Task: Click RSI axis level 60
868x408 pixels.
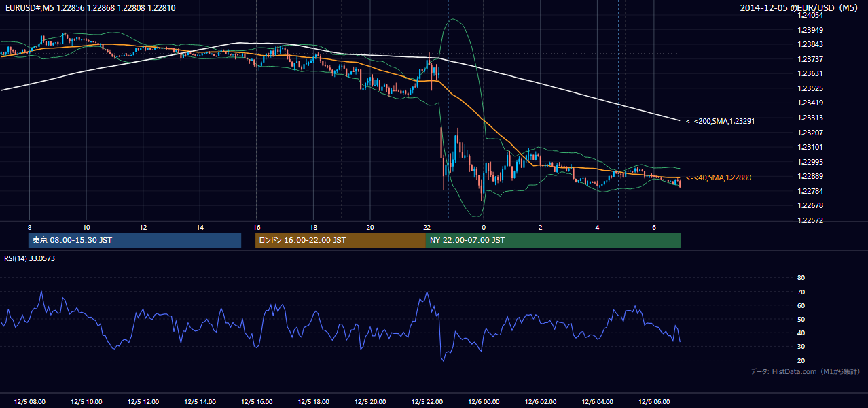Action: click(x=801, y=306)
